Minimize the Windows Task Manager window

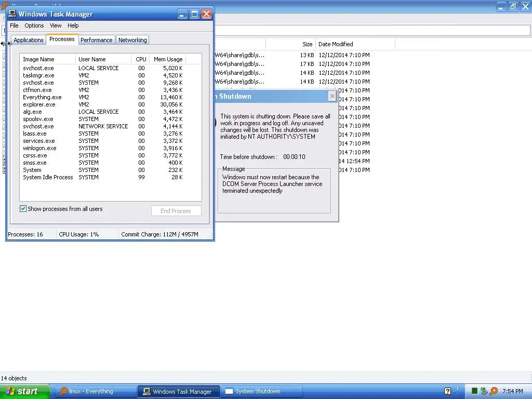(x=182, y=14)
